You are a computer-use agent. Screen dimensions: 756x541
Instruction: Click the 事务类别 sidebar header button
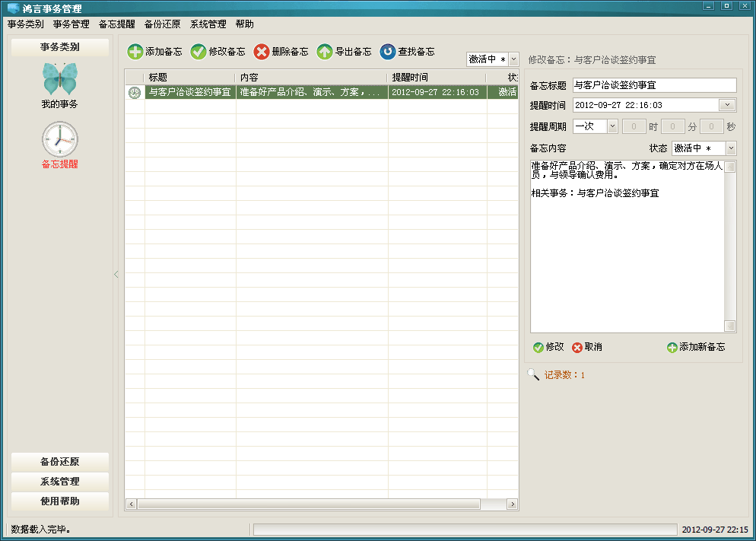pos(60,47)
